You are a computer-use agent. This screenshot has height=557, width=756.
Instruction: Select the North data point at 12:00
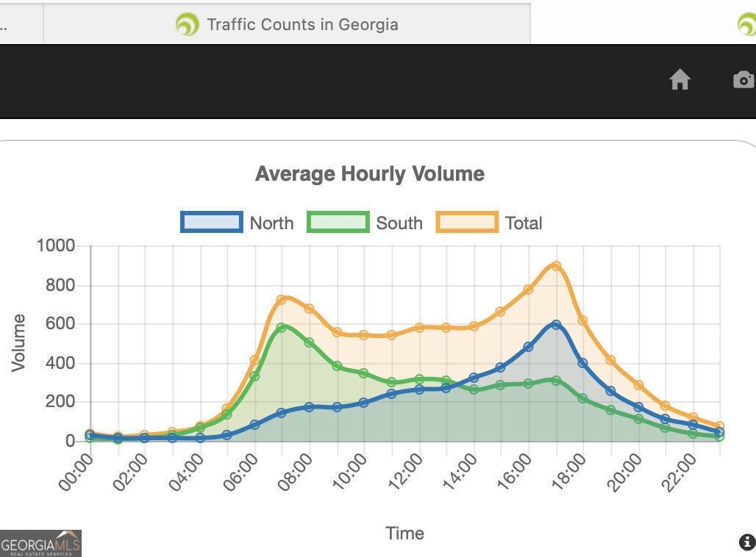(x=419, y=389)
